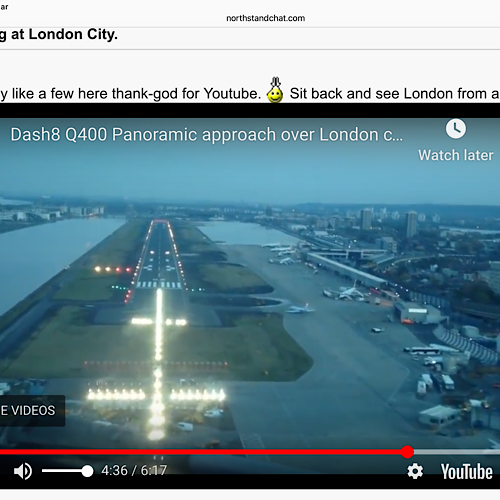The width and height of the screenshot is (500, 500).
Task: Click the 4:36 / 6:17 time display
Action: point(134,471)
